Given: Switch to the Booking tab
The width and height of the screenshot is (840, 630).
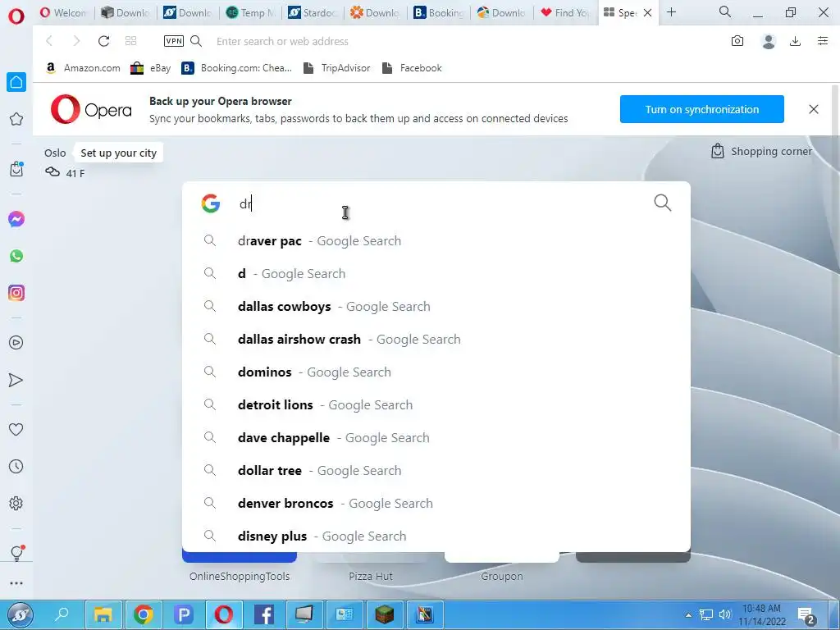Looking at the screenshot, I should [x=438, y=12].
